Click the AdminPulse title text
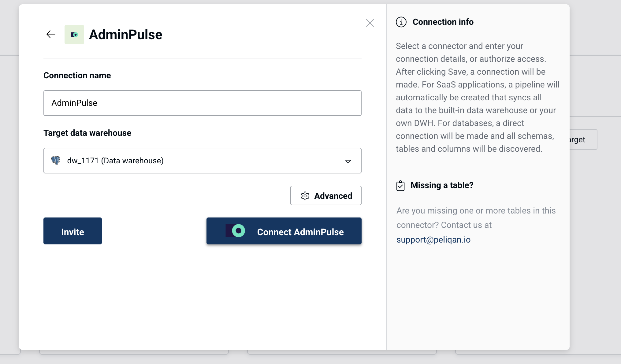The height and width of the screenshot is (364, 621). click(126, 35)
